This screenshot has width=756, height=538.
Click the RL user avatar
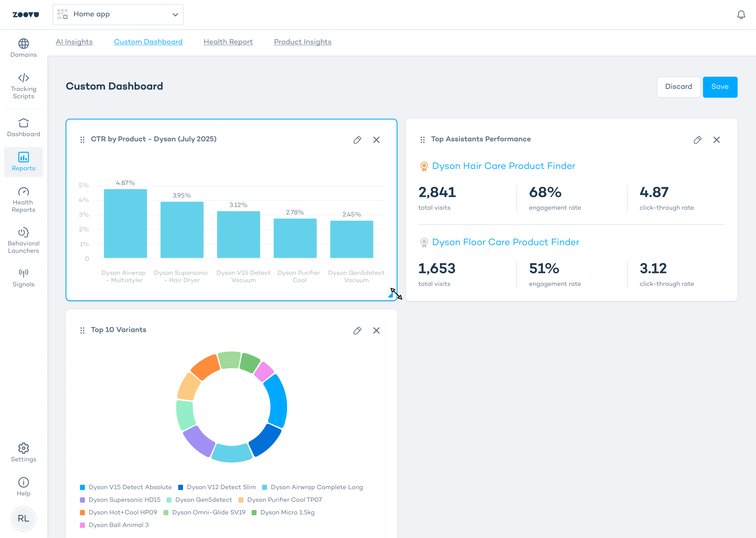(23, 518)
